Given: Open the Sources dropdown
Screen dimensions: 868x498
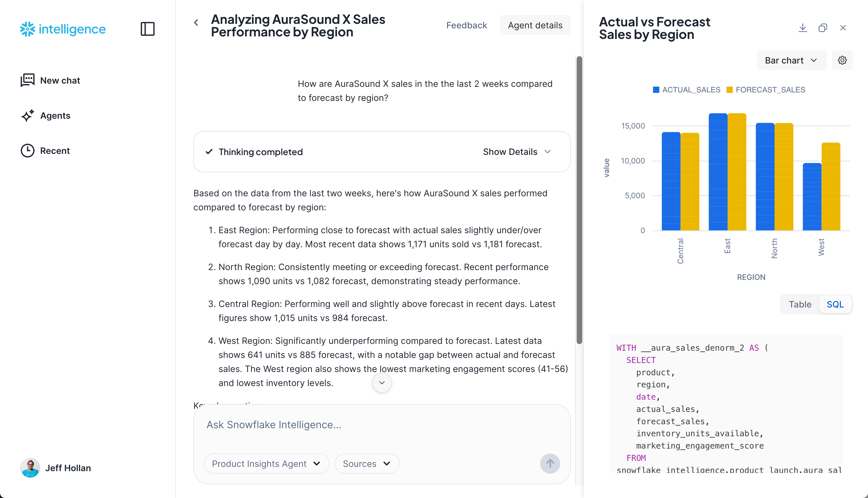Looking at the screenshot, I should click(366, 463).
